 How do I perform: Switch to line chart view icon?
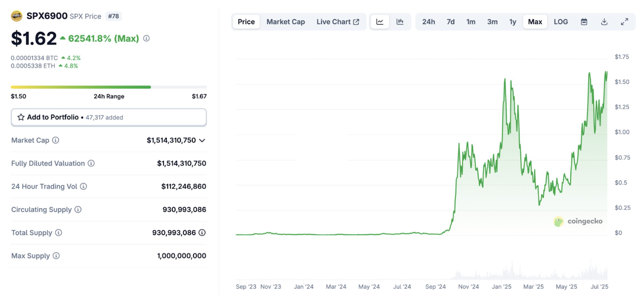click(380, 22)
